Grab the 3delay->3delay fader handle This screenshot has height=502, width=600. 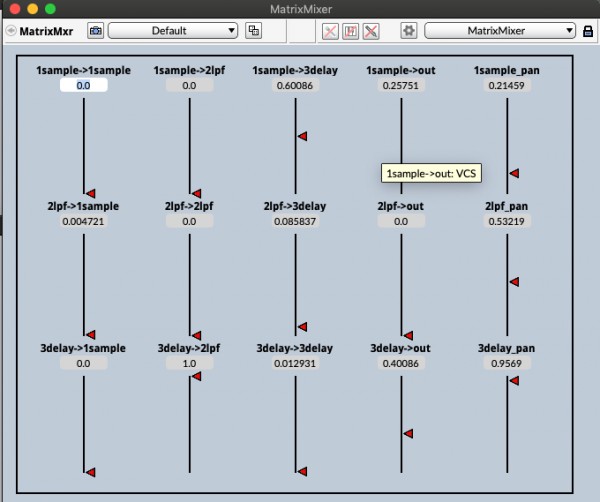(x=302, y=471)
